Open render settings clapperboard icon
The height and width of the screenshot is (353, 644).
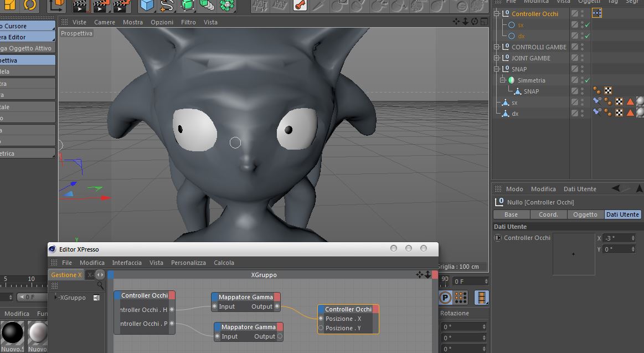122,6
